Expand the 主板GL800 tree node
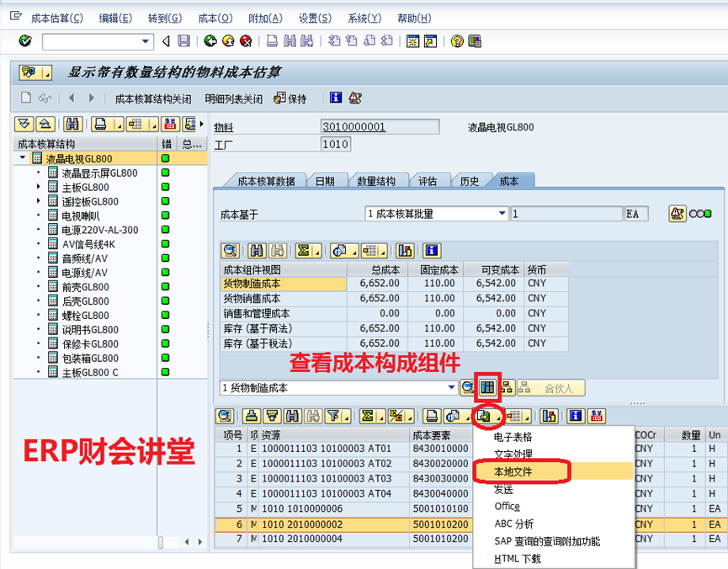Screen dimensions: 728x569 [38, 187]
